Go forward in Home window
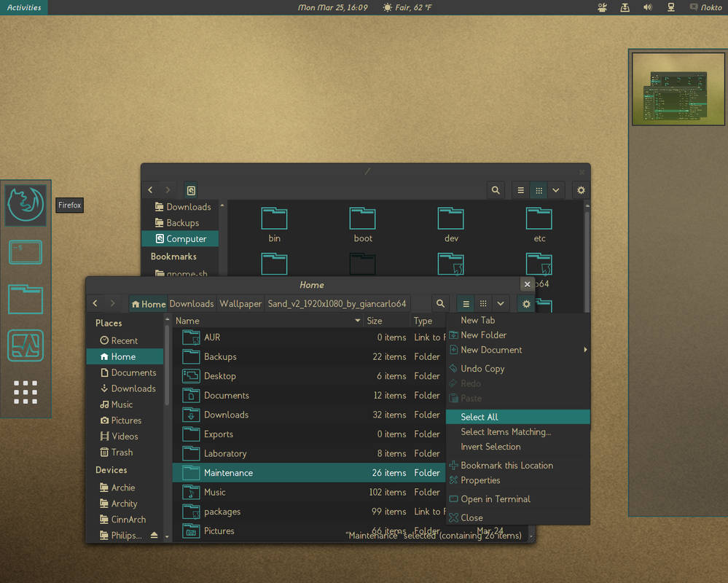This screenshot has height=583, width=728. (112, 304)
